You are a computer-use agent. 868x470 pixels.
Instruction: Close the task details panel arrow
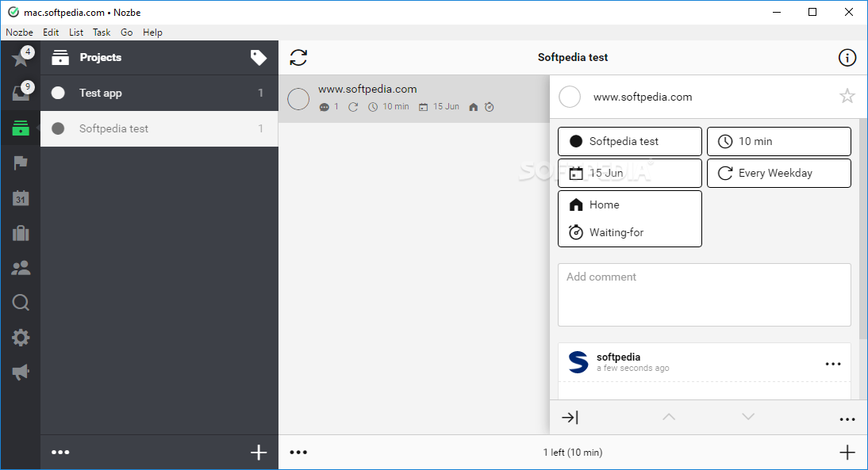tap(570, 417)
